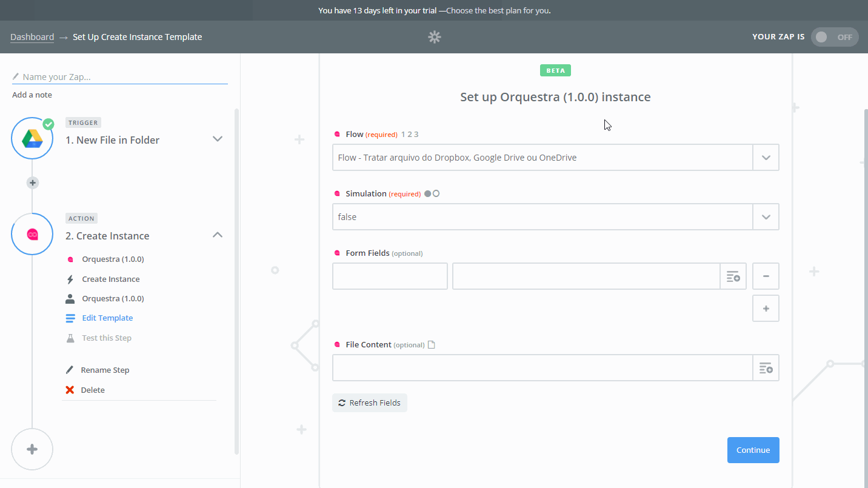The image size is (868, 488).
Task: Click the File Content input field
Action: (542, 368)
